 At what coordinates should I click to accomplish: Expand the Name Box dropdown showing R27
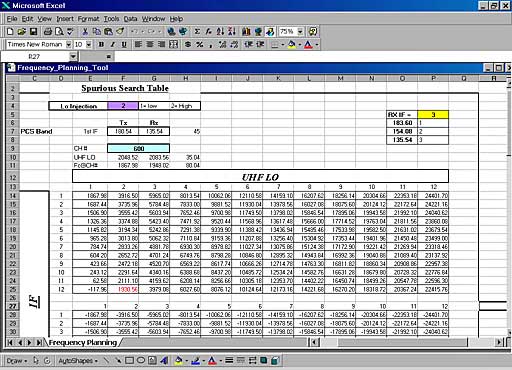(x=73, y=57)
